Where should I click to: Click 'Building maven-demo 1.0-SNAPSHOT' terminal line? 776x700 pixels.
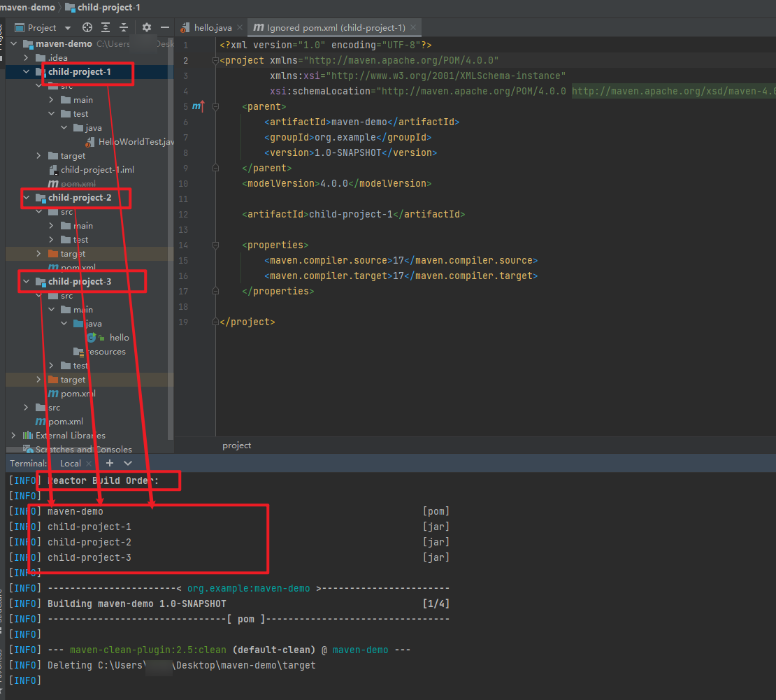136,604
